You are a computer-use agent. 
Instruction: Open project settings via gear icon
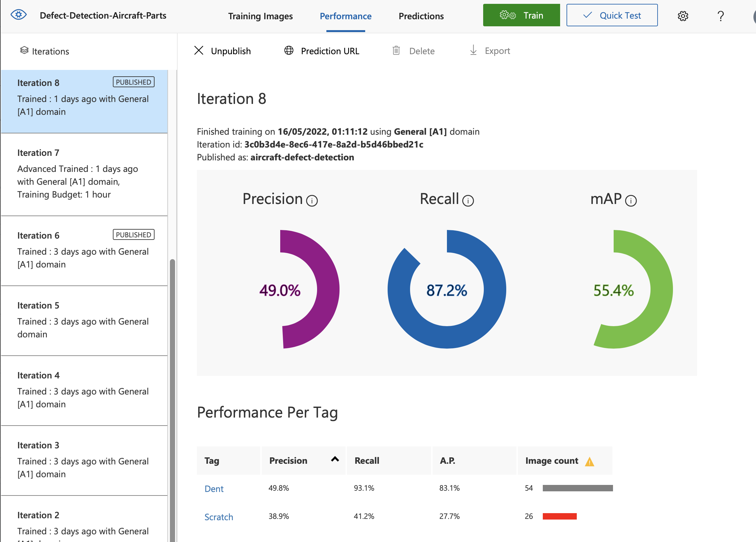click(683, 15)
